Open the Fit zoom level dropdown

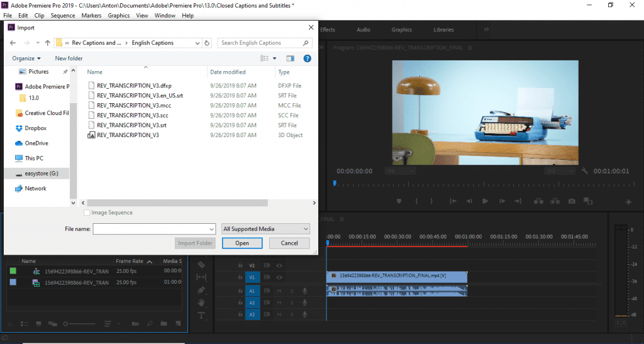(401, 171)
